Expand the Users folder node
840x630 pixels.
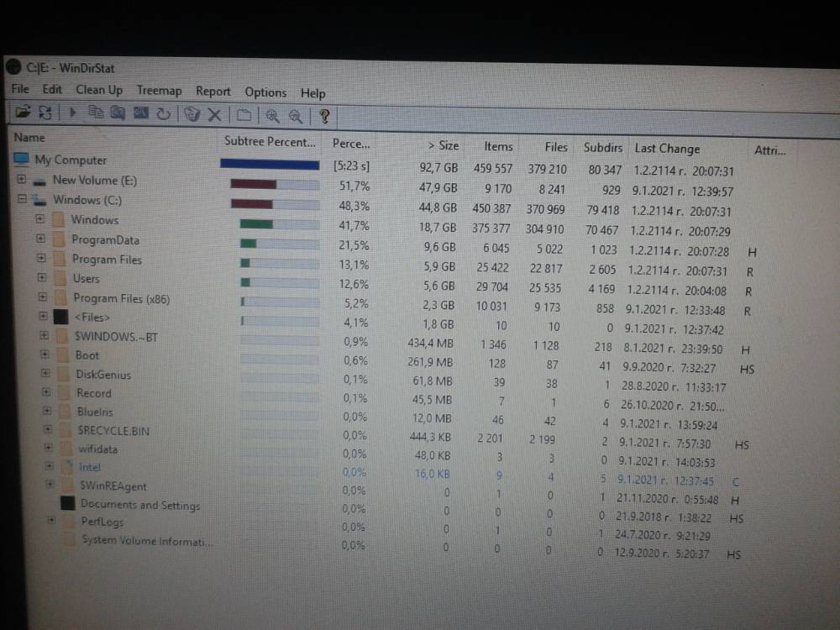(42, 277)
